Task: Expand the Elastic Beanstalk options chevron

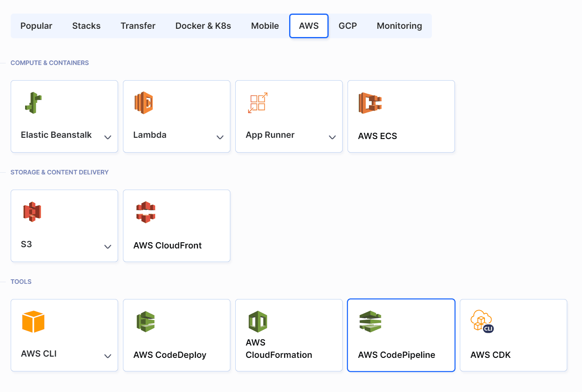Action: click(108, 137)
